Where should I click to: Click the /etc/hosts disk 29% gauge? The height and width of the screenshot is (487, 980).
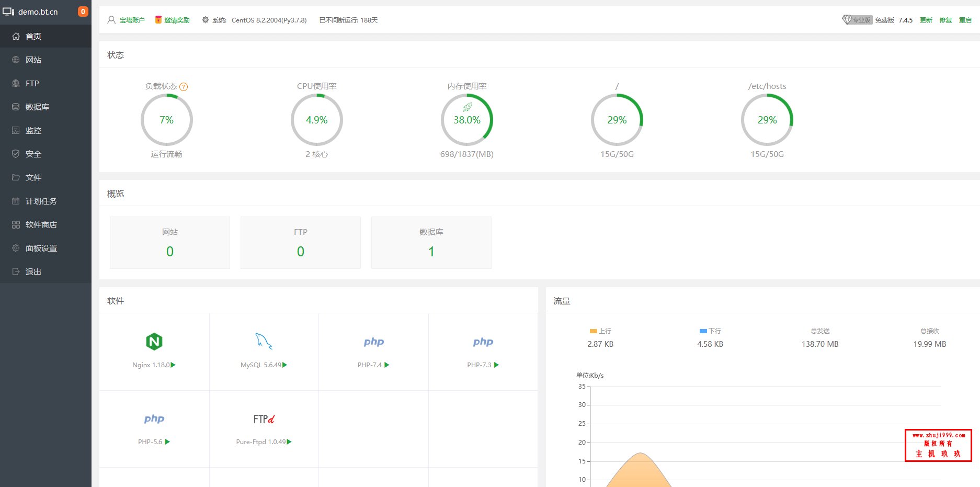tap(767, 120)
